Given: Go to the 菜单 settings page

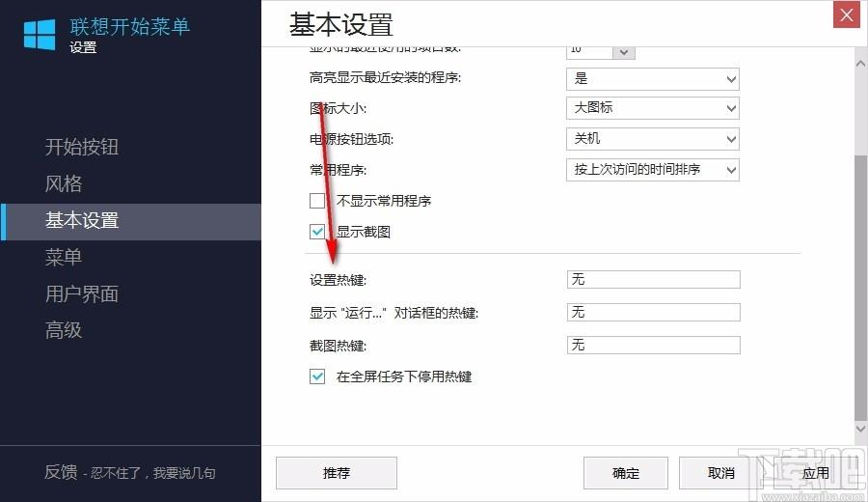Looking at the screenshot, I should point(63,257).
